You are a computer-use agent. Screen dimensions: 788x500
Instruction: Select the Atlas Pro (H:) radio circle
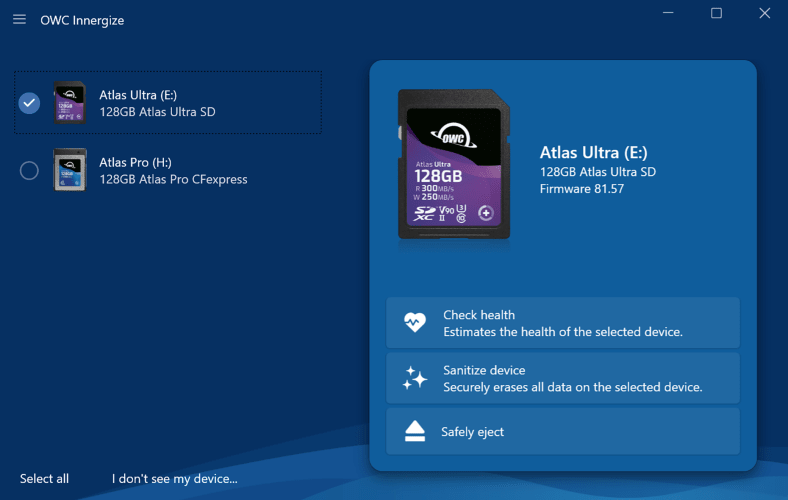pos(29,171)
